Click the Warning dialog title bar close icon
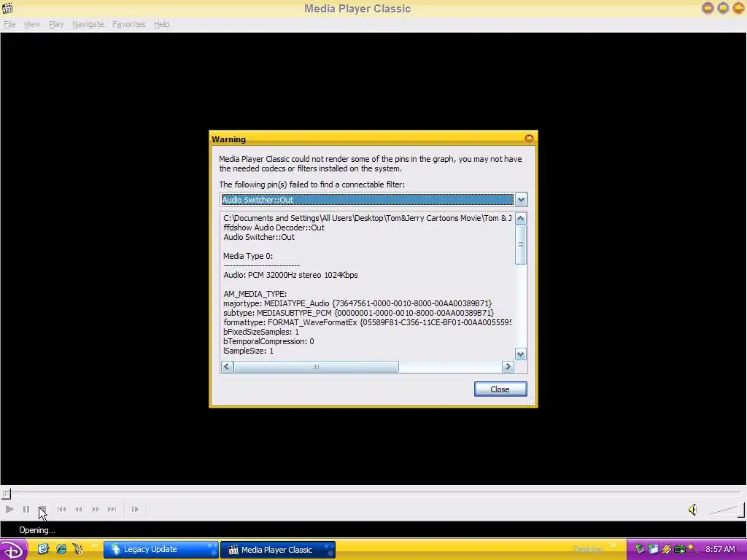Viewport: 747px width, 560px height. point(529,139)
